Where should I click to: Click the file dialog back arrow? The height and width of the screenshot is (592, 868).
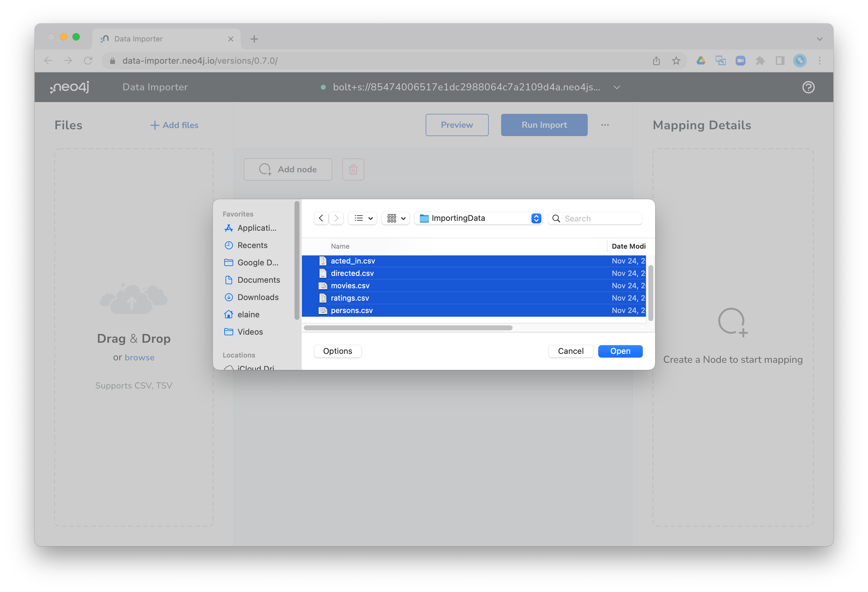tap(321, 218)
